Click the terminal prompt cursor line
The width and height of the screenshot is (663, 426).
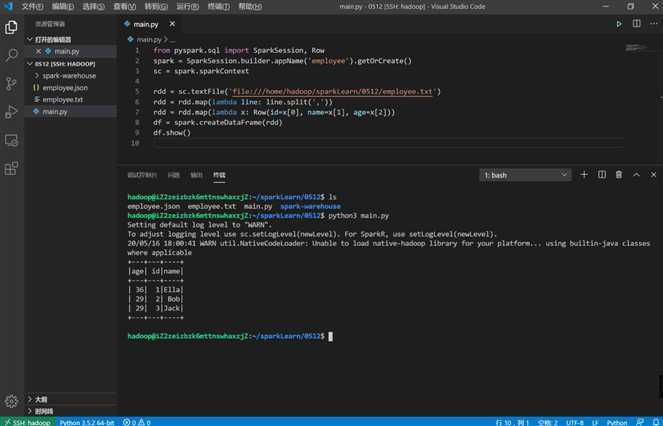tap(230, 336)
